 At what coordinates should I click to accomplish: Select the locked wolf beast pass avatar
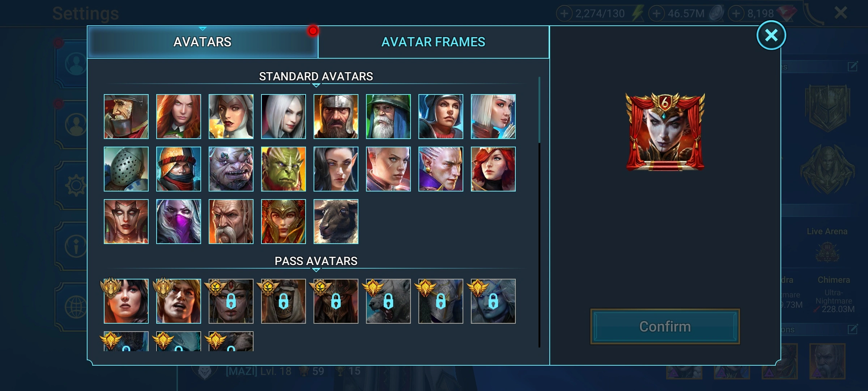point(388,301)
